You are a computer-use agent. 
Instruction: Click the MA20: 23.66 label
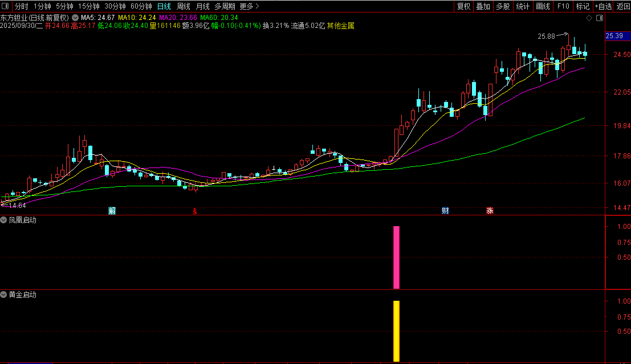(x=178, y=18)
